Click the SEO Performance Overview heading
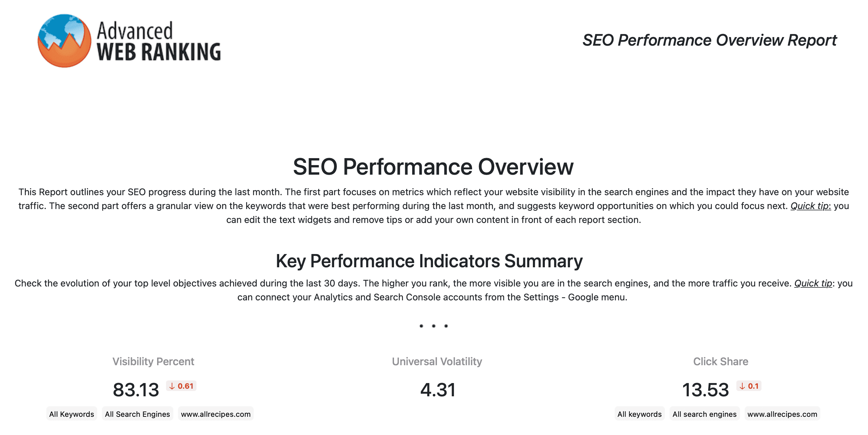 pyautogui.click(x=433, y=167)
